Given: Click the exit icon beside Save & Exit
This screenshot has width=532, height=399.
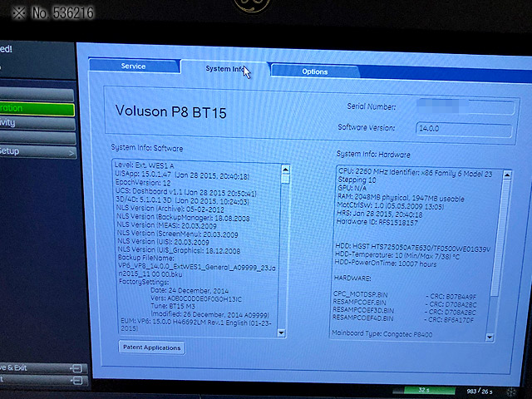Looking at the screenshot, I should 76,368.
